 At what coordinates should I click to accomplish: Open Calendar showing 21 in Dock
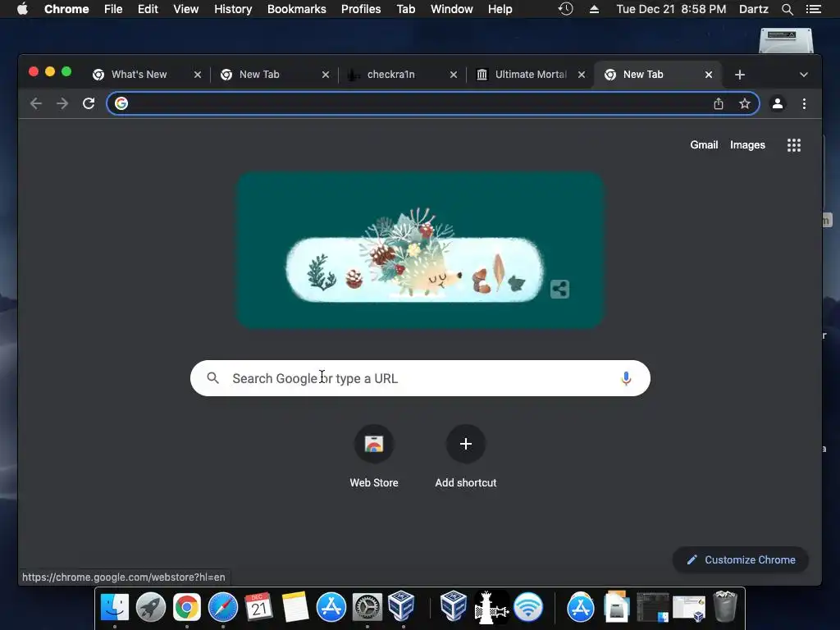[258, 607]
